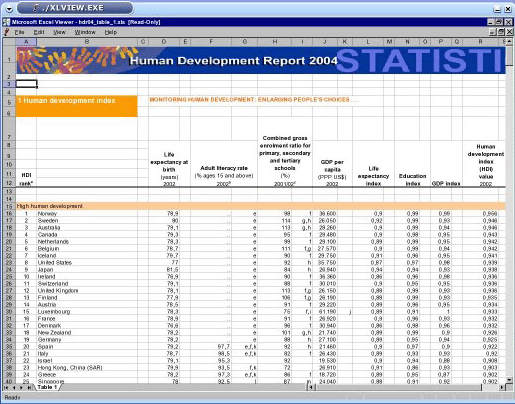Screen dimensions: 515x404
Task: Click the Select All corner box
Action: (9, 42)
